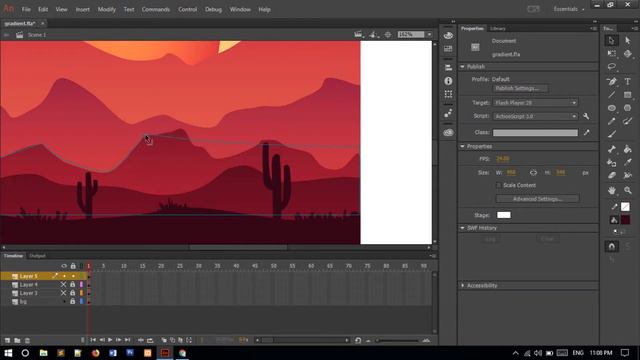This screenshot has height=360, width=640.
Task: Select the Eraser tool
Action: 611,176
